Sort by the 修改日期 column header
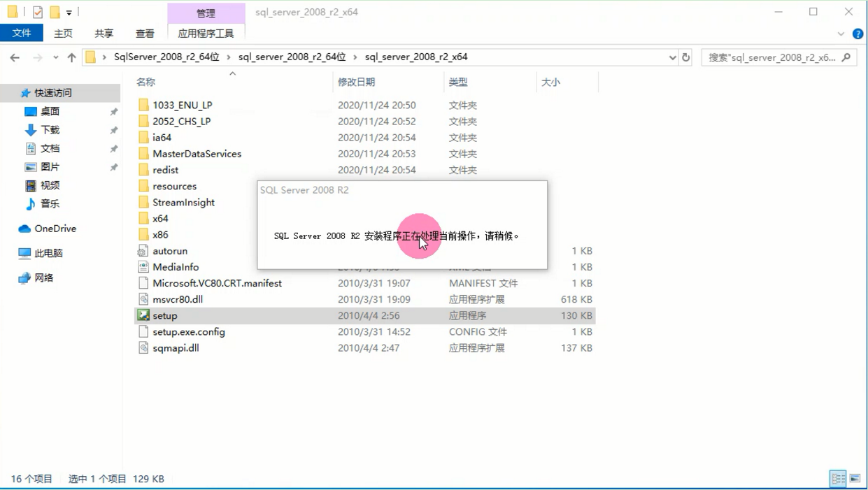The image size is (868, 490). click(x=356, y=82)
